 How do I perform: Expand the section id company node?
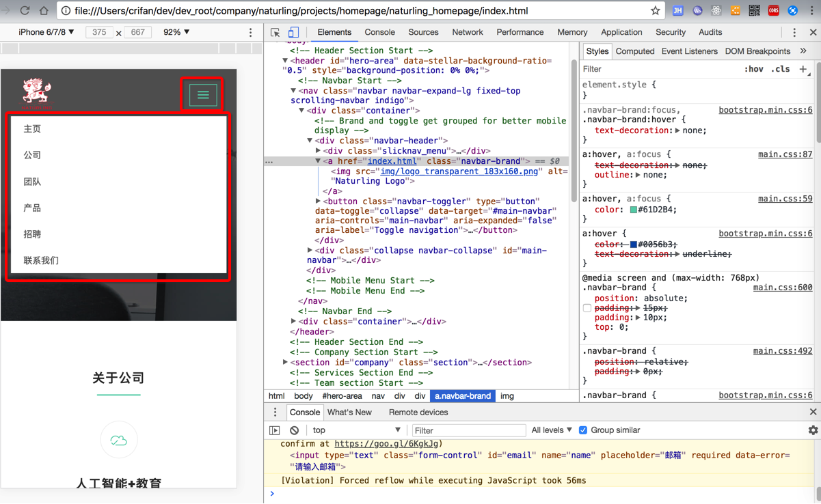pos(286,363)
